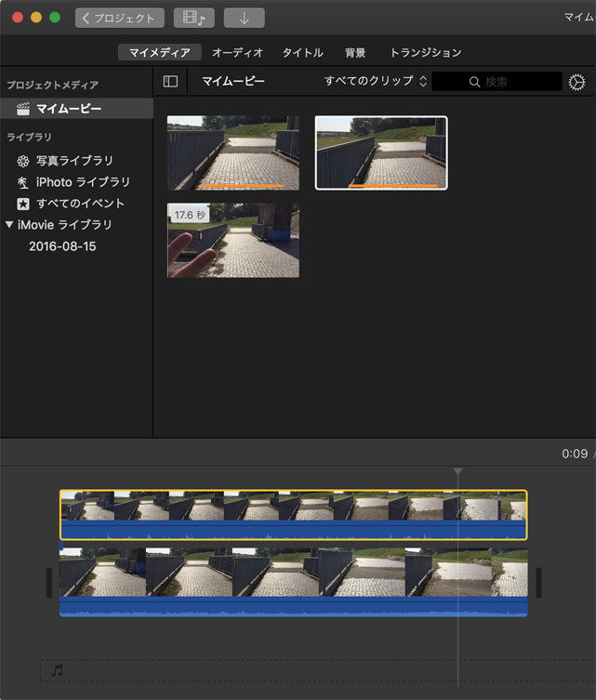Click the 0:09 timecode display
This screenshot has width=596, height=700.
(x=575, y=454)
